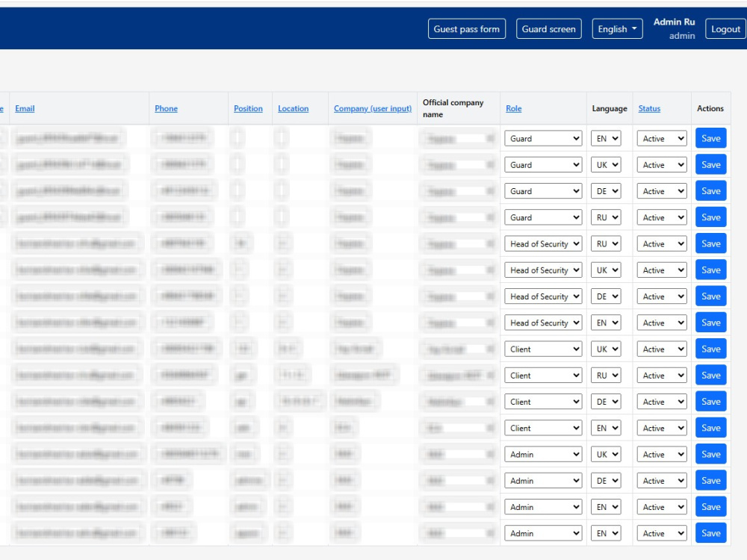This screenshot has width=747, height=560.
Task: Save the Client row with RU language
Action: [x=711, y=376]
